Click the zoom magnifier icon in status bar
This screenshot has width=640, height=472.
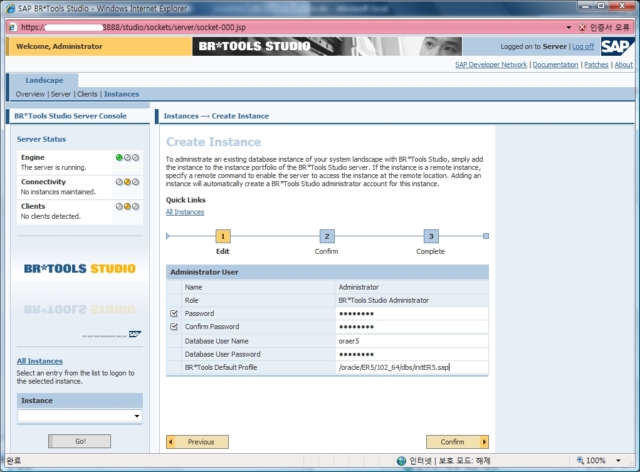[580, 460]
